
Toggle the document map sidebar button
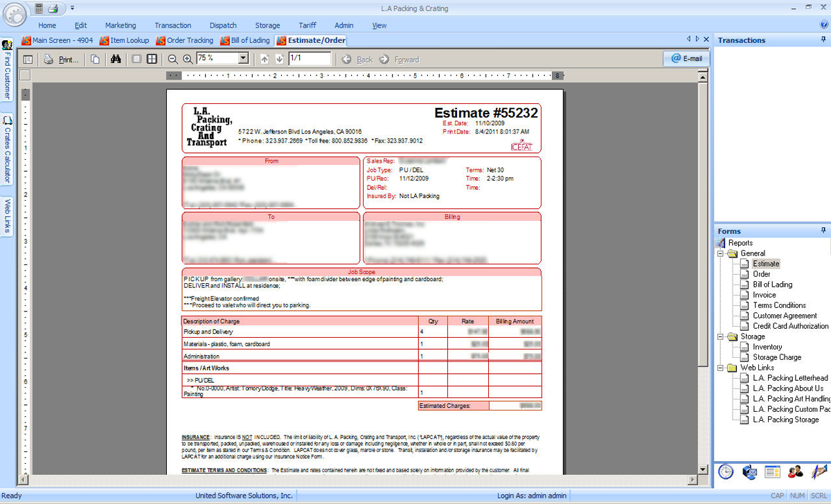click(28, 60)
